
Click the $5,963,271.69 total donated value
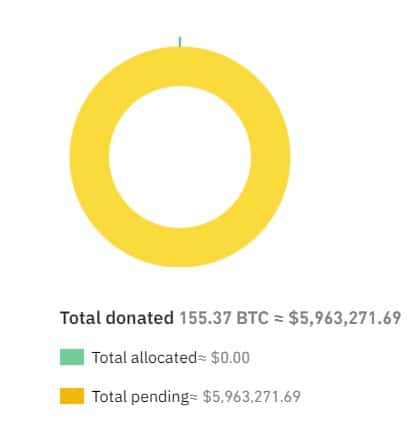click(345, 318)
